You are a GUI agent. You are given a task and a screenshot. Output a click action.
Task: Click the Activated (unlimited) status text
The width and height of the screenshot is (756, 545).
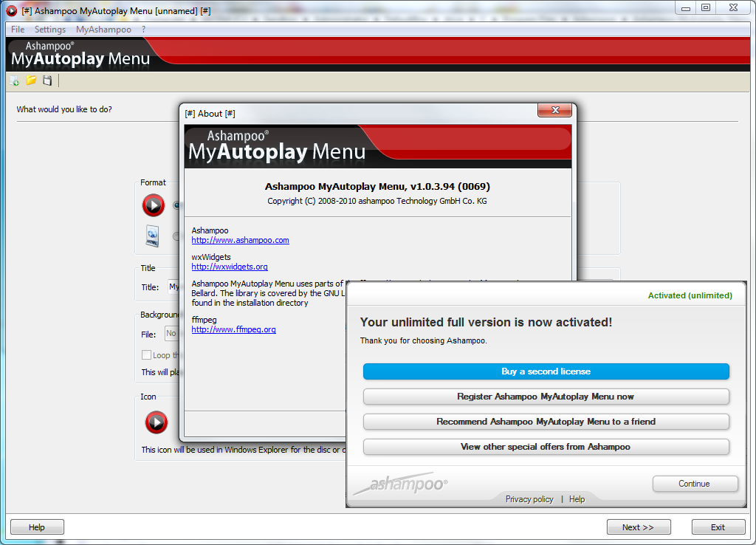(690, 295)
